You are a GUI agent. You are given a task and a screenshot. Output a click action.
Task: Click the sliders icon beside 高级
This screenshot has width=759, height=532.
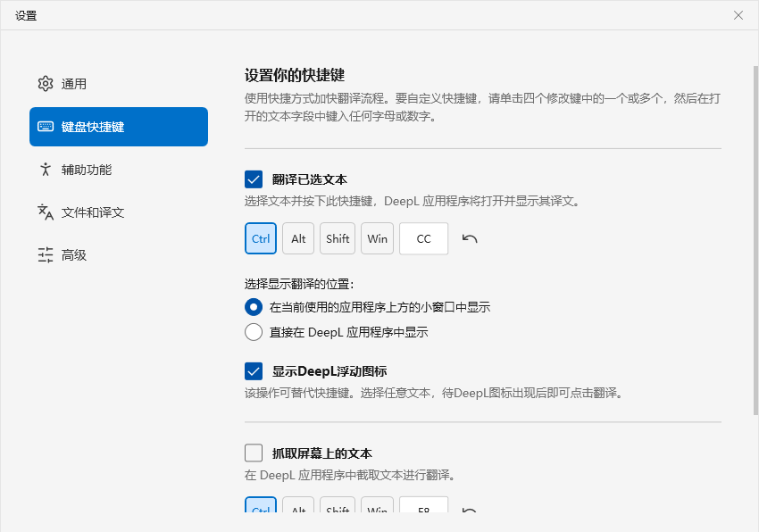point(46,254)
